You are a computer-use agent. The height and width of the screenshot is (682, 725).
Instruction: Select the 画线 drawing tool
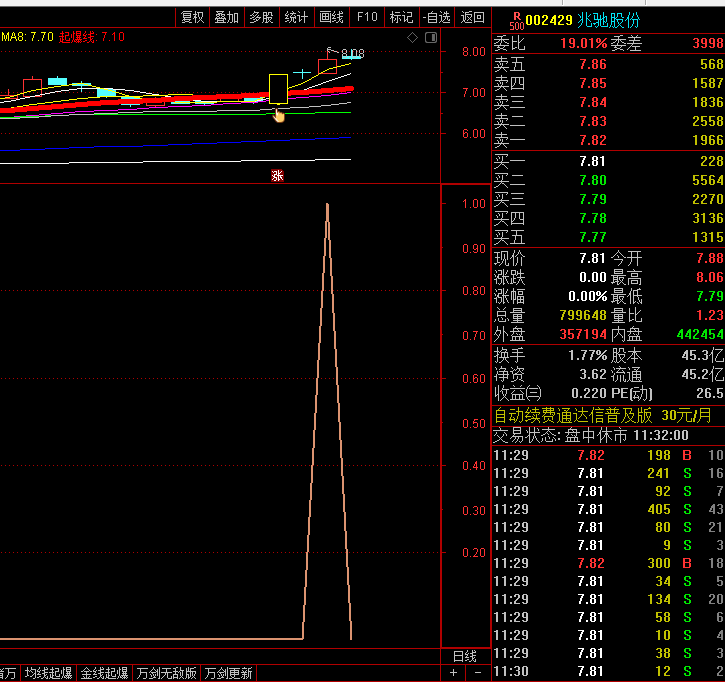tap(331, 17)
